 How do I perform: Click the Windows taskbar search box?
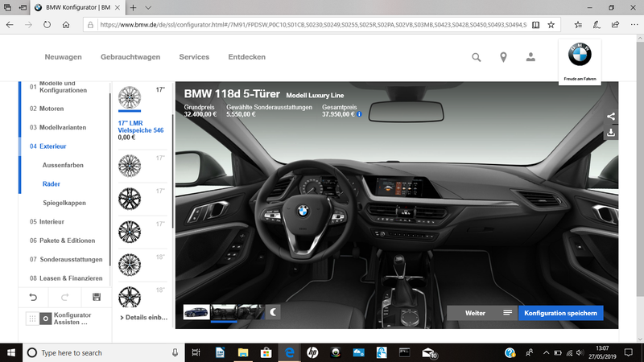pyautogui.click(x=104, y=353)
